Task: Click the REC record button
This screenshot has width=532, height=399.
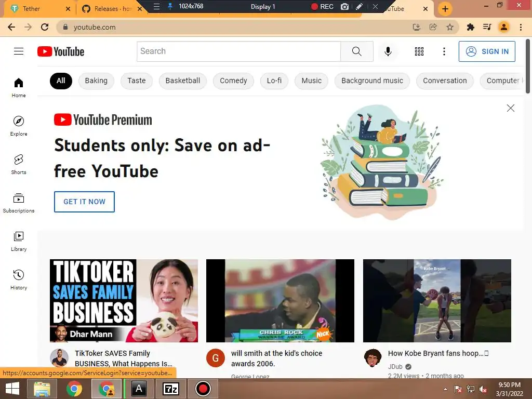Action: (x=322, y=6)
